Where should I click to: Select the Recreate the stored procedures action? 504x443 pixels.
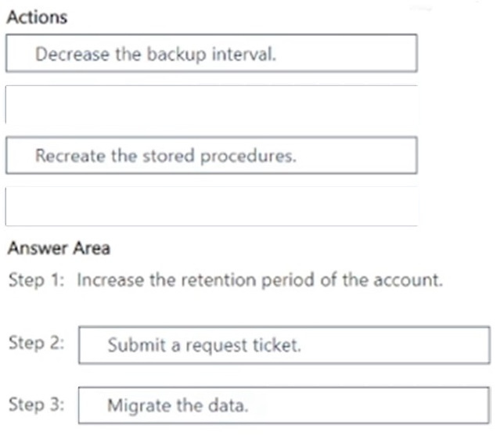[x=211, y=155]
